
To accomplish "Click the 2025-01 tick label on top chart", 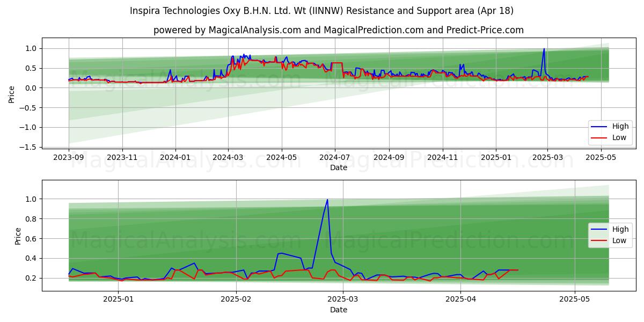I will point(496,158).
